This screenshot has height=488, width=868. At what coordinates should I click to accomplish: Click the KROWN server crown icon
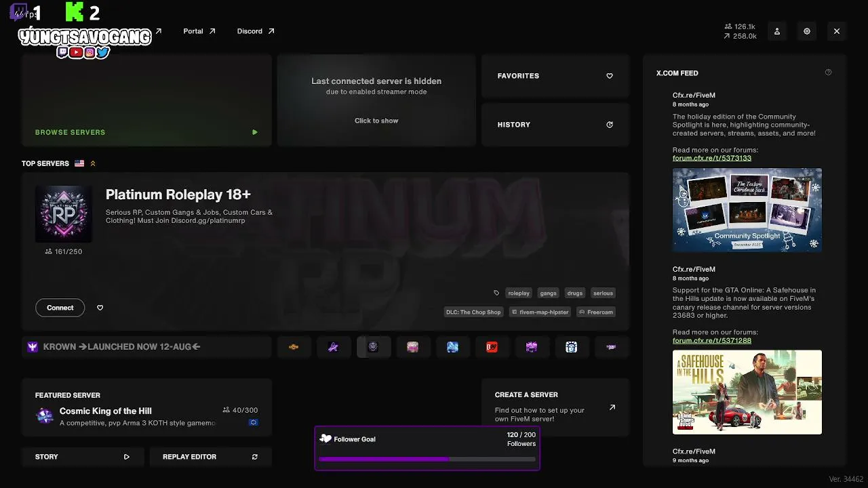pyautogui.click(x=33, y=347)
